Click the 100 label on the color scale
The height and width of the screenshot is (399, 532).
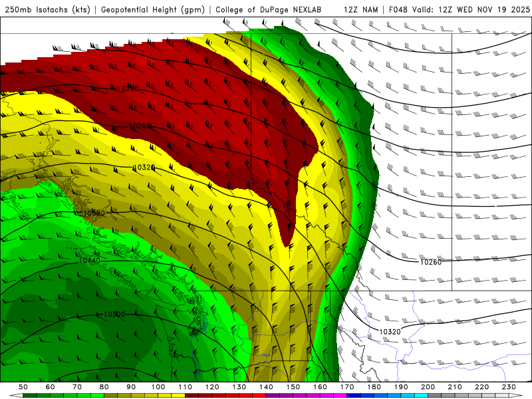(x=158, y=387)
